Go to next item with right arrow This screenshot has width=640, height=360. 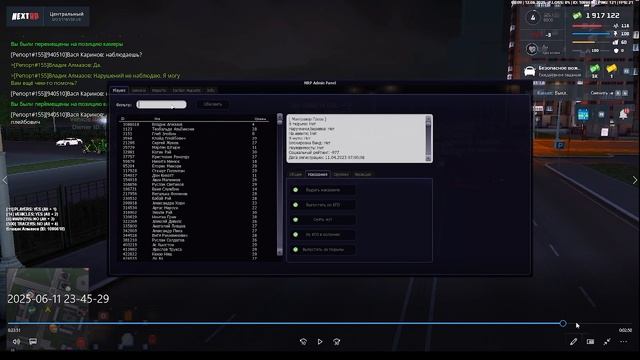(x=635, y=180)
